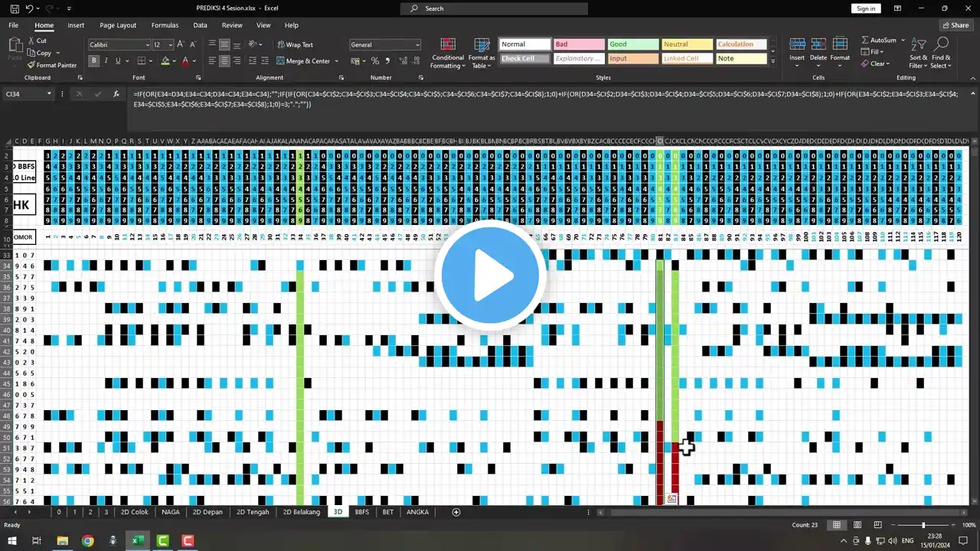Click the Find & Select icon

(x=941, y=44)
